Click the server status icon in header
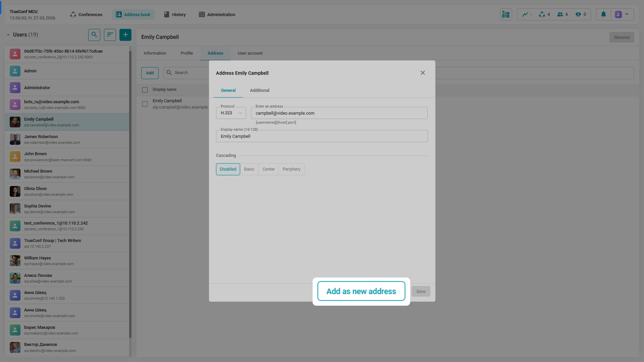The width and height of the screenshot is (644, 362). click(x=506, y=14)
